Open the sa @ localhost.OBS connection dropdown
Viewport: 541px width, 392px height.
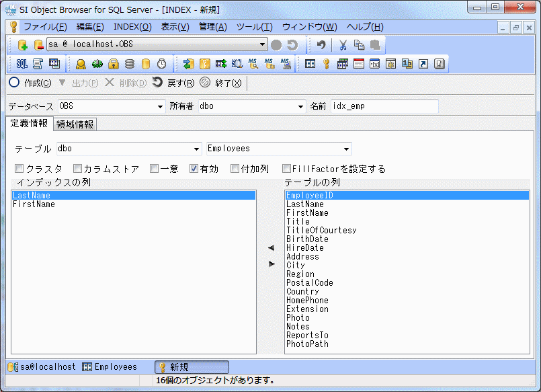pyautogui.click(x=263, y=45)
